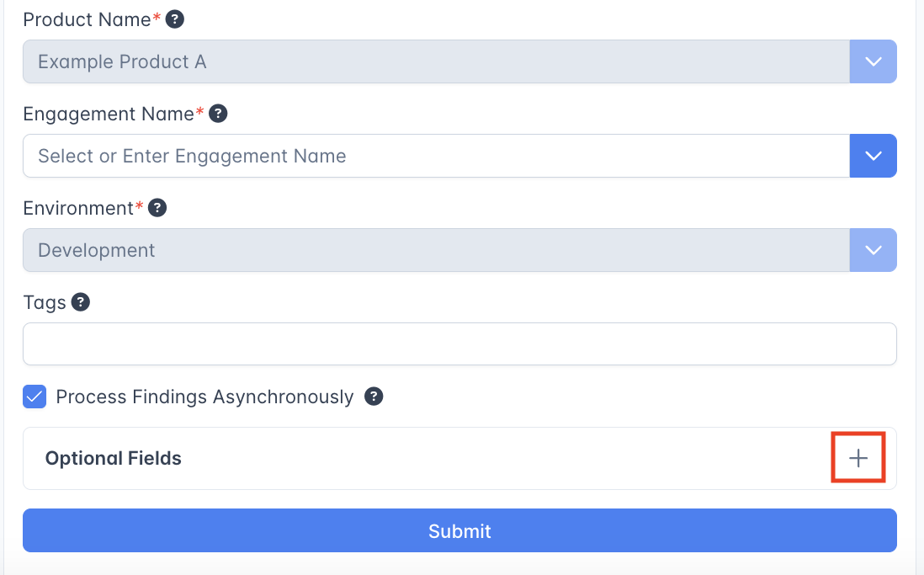
Task: Click the Product Name label
Action: click(x=87, y=19)
